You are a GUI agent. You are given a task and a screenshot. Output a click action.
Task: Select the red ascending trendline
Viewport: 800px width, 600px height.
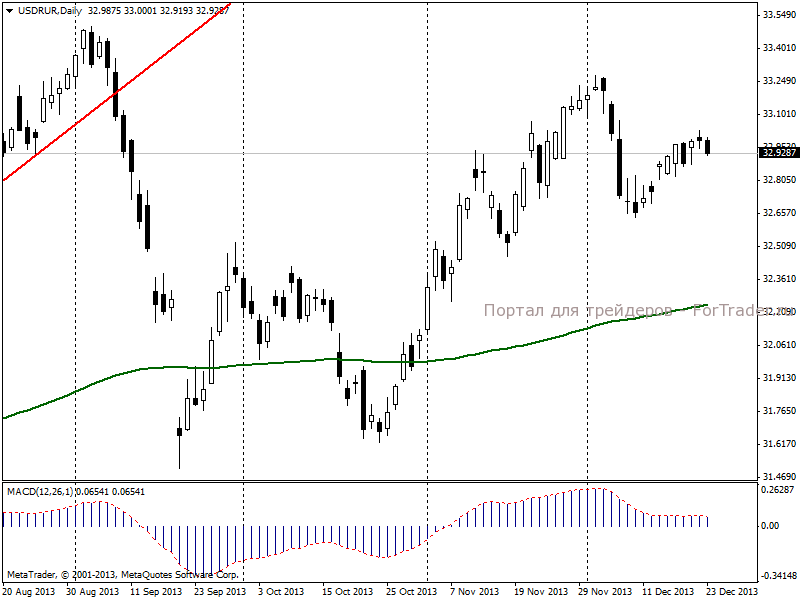pos(116,92)
